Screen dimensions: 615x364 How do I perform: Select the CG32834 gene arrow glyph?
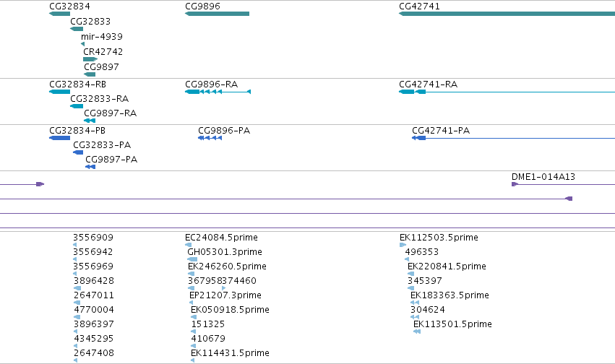59,14
